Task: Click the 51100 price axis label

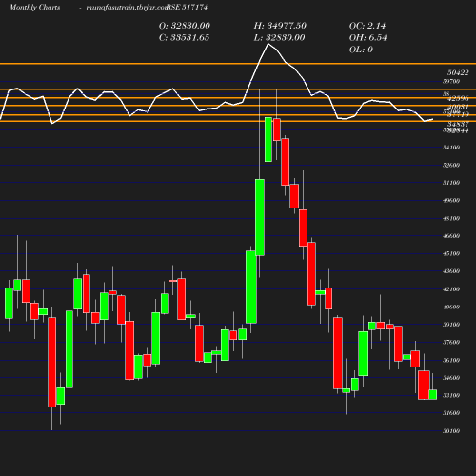Action: (451, 183)
